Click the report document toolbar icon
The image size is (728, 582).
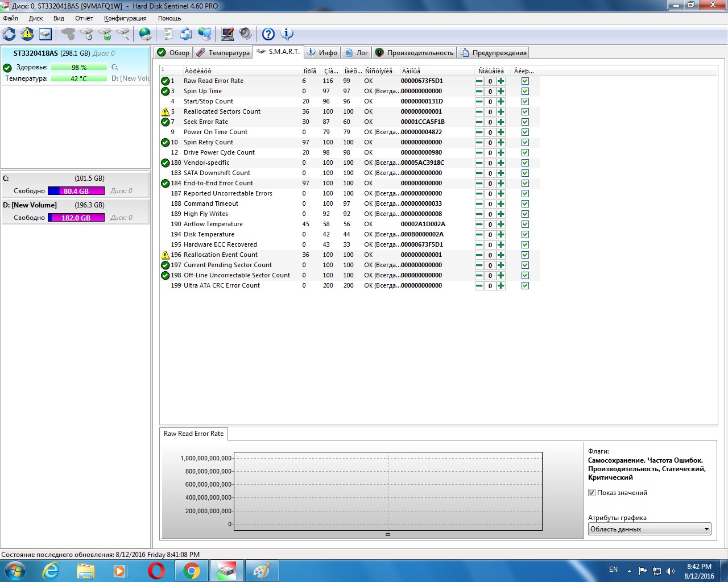[168, 34]
